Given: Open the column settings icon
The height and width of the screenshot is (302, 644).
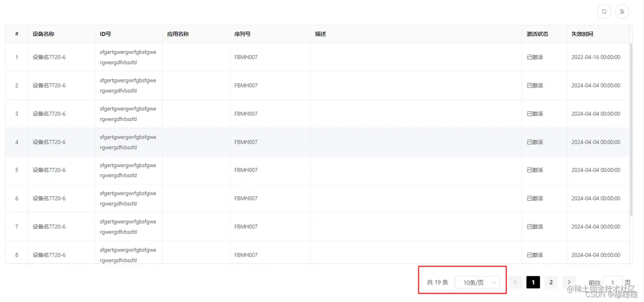Looking at the screenshot, I should (622, 12).
